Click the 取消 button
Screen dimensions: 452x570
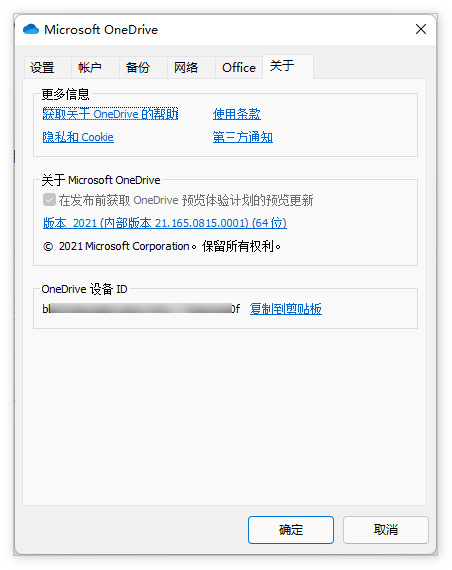386,530
